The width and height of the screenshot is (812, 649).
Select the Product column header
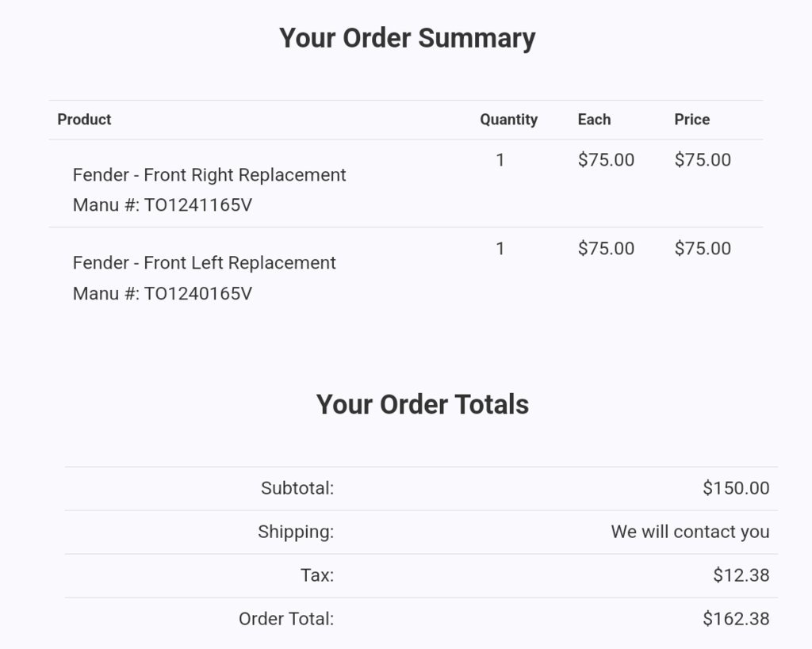pos(84,120)
